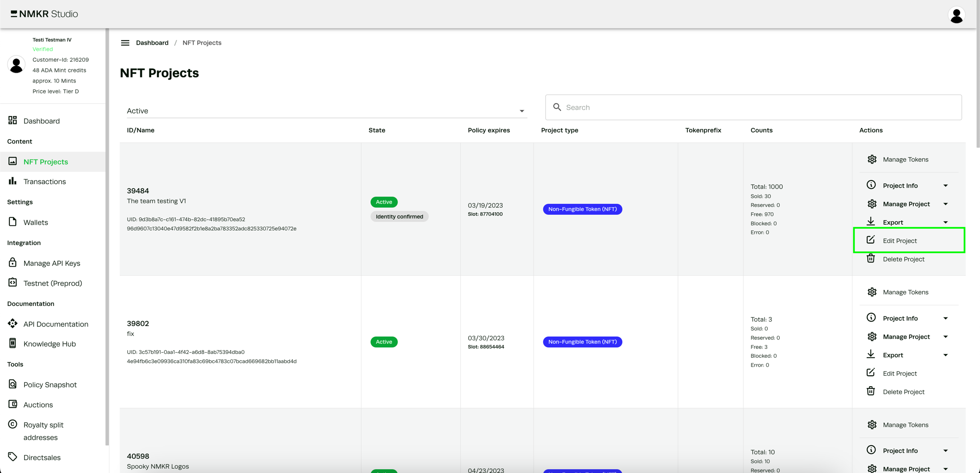Expand Export dropdown arrow for project 39484
This screenshot has height=473, width=980.
point(945,222)
